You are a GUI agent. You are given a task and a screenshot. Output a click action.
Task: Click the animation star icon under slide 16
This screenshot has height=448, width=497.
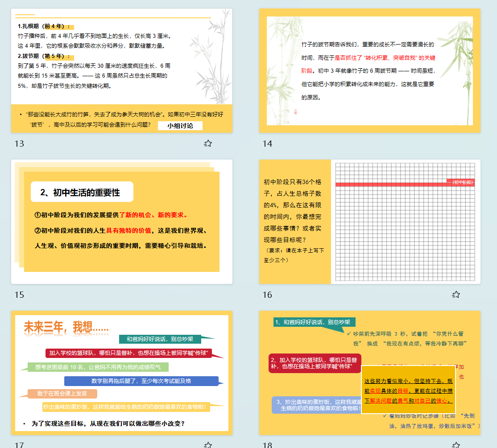[456, 294]
